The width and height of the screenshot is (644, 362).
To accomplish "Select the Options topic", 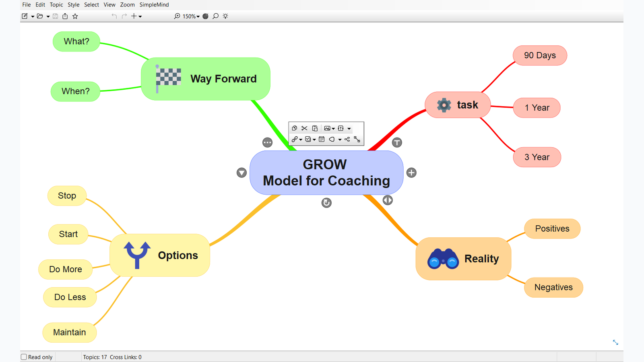I will pyautogui.click(x=160, y=255).
